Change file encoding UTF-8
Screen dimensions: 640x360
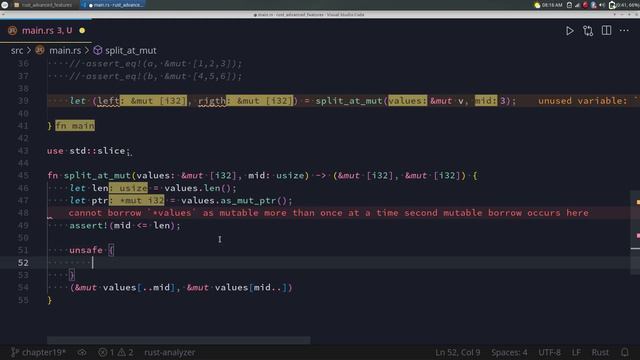(x=549, y=352)
